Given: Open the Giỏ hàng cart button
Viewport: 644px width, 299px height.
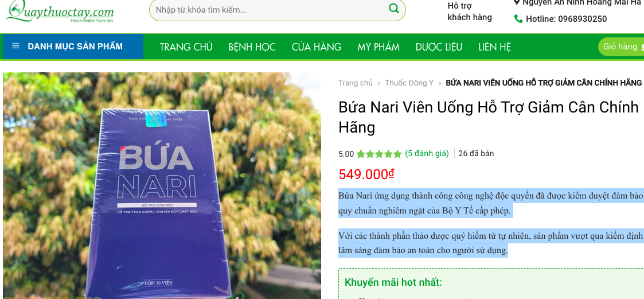Looking at the screenshot, I should [x=621, y=46].
